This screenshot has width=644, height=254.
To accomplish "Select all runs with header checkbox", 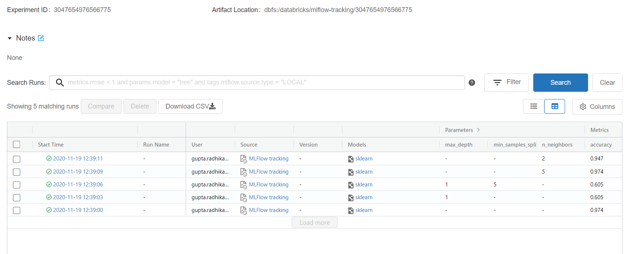I will pos(16,144).
